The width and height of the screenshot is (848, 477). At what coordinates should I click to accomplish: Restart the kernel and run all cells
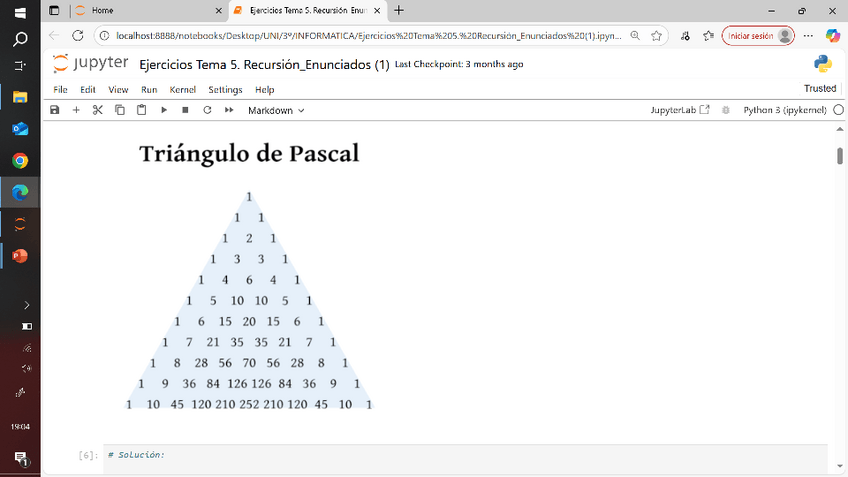pos(229,110)
